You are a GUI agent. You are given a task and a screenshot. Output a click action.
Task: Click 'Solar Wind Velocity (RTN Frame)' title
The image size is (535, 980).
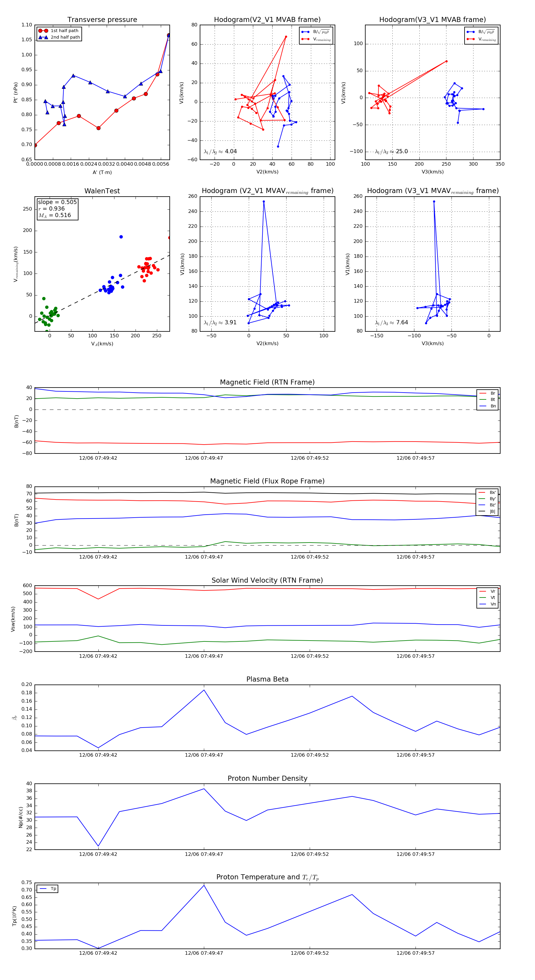click(267, 580)
